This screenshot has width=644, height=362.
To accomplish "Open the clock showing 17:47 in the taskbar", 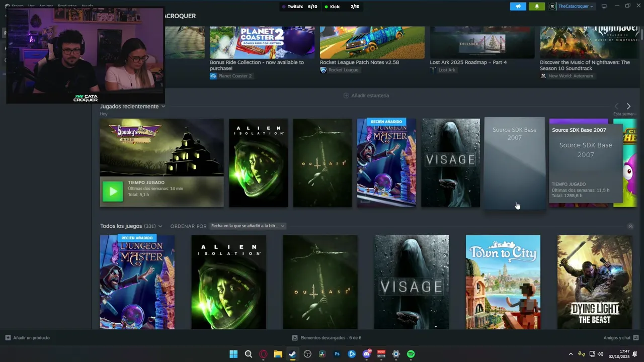I will pos(619,354).
